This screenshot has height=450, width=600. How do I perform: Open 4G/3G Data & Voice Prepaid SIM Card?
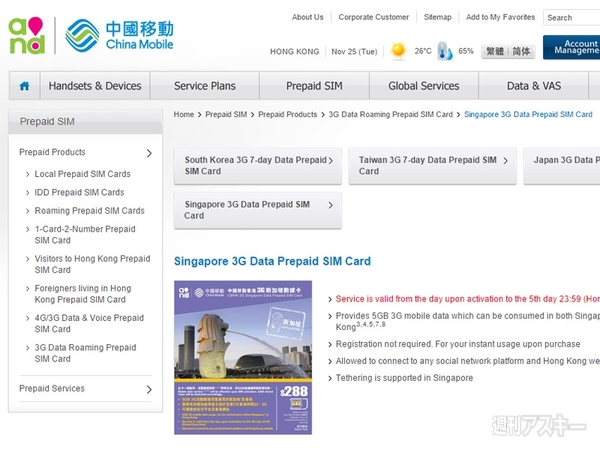pos(89,323)
